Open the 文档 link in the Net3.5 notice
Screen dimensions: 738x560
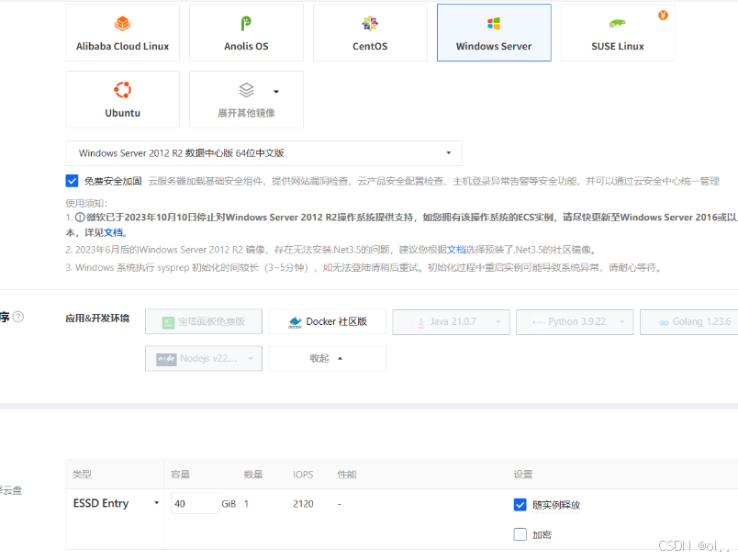(x=456, y=250)
